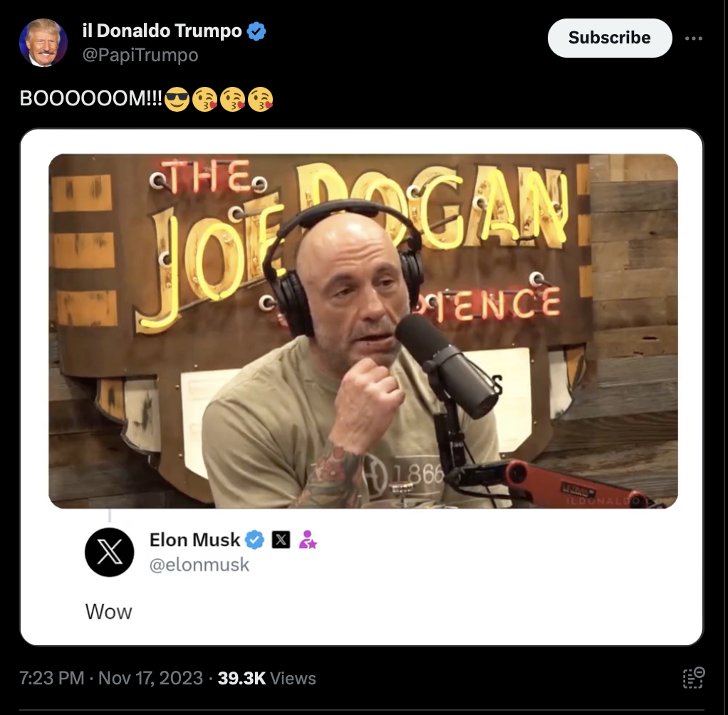The height and width of the screenshot is (715, 728).
Task: Click the blue verified badge beside Trumpo
Action: 256,31
